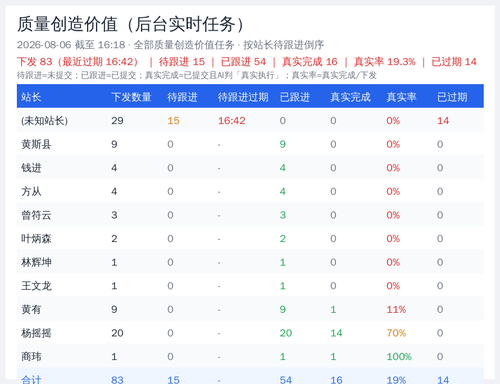Click the 真实完成 column header
Image resolution: width=500 pixels, height=384 pixels.
point(350,97)
